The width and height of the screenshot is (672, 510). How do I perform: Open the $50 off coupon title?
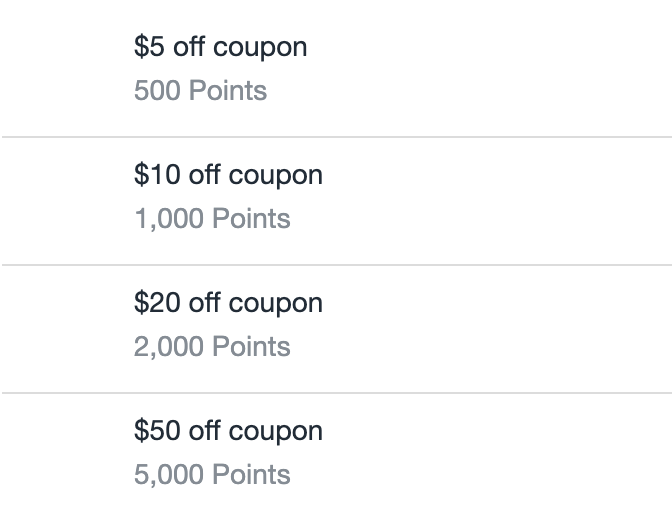(228, 431)
